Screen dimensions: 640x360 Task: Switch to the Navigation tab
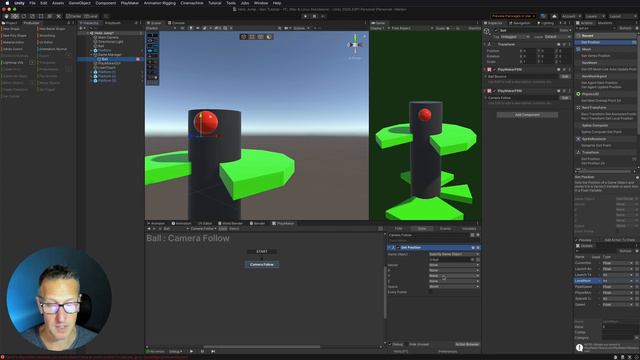click(520, 23)
